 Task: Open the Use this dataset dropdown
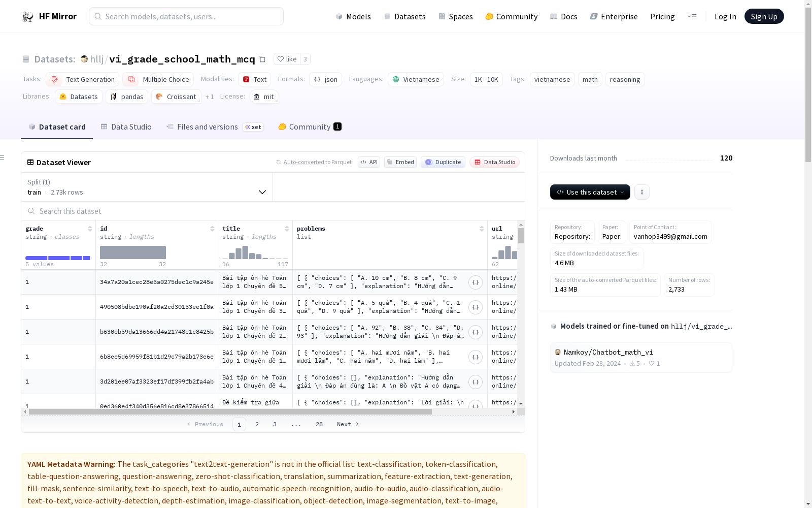[x=590, y=192]
